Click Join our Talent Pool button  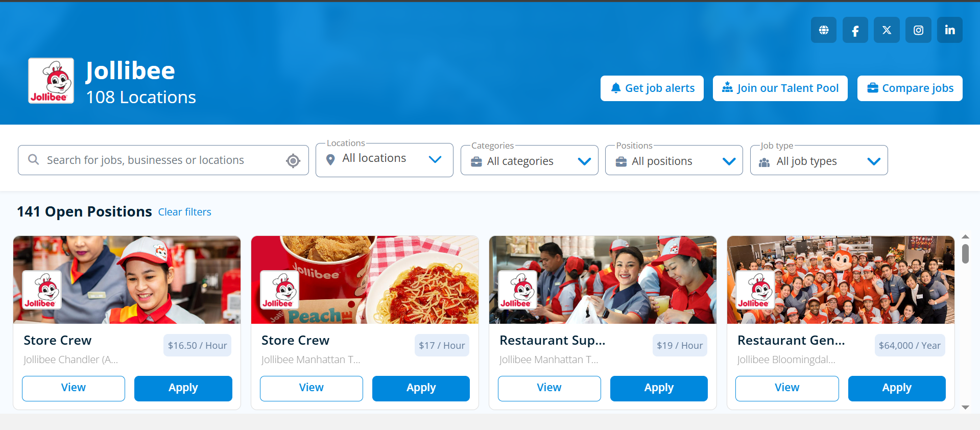point(780,88)
